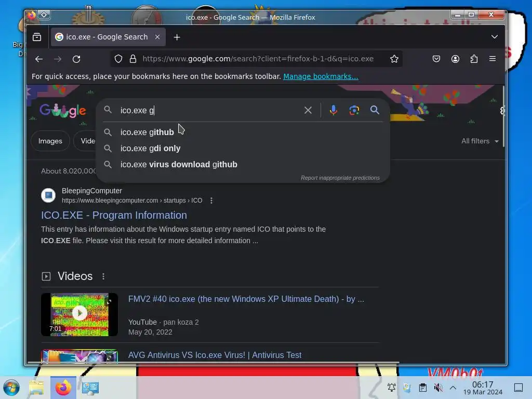Open the notifications bell tray icon
Screen dimensions: 532x399
(x=392, y=387)
